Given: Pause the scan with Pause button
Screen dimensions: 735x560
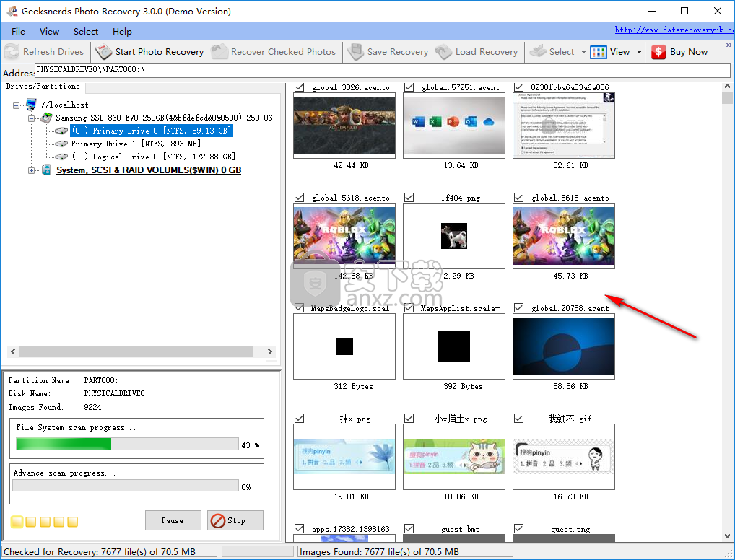Looking at the screenshot, I should (x=173, y=520).
